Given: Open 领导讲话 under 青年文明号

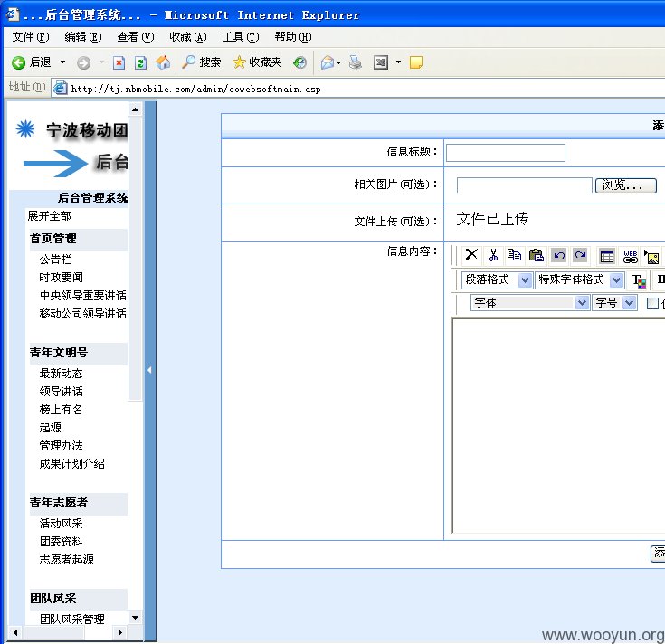Looking at the screenshot, I should [x=62, y=392].
